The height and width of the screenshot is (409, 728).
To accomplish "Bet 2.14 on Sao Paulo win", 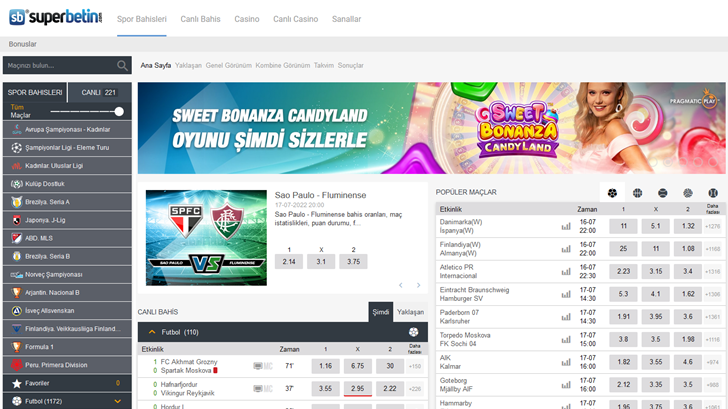I will coord(289,262).
